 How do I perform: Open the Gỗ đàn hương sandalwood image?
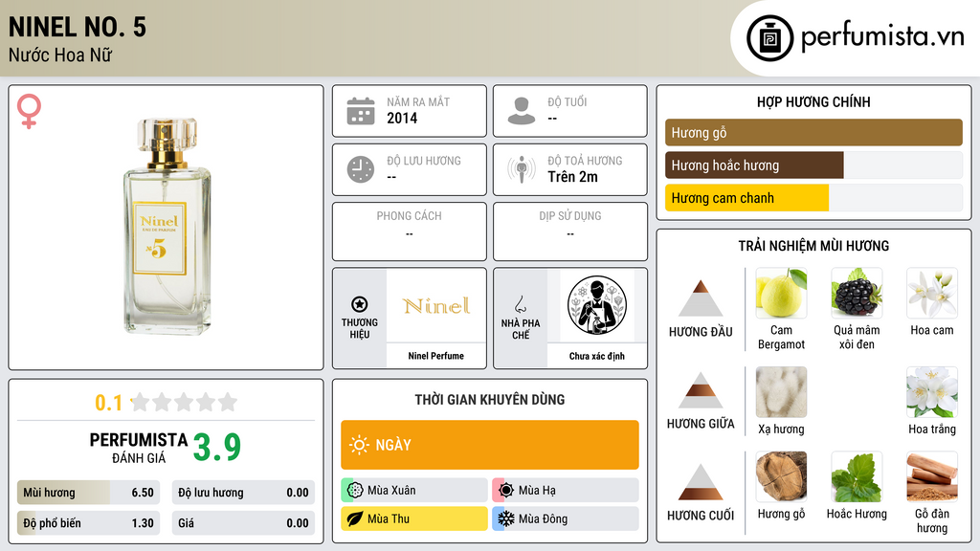(932, 476)
